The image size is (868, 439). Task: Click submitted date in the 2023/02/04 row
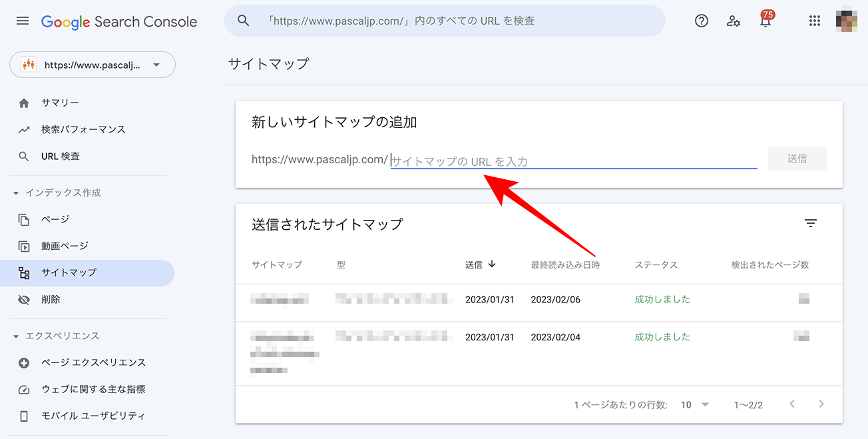(x=490, y=337)
